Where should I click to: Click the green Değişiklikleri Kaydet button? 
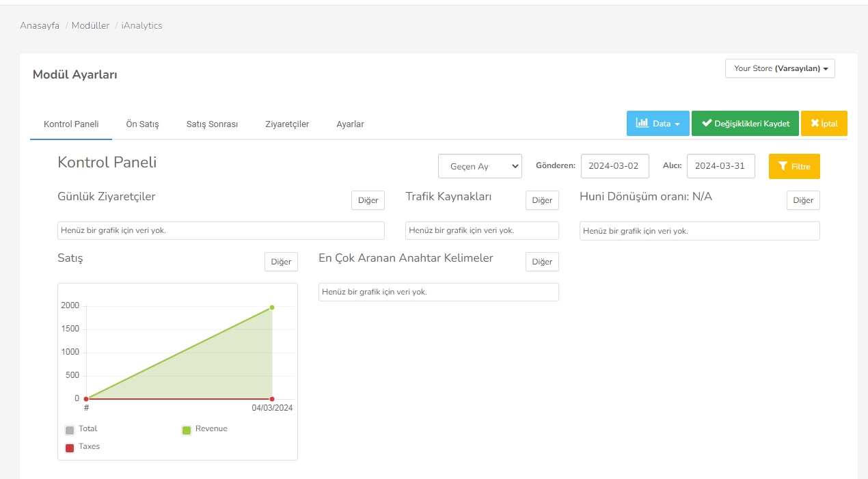pyautogui.click(x=745, y=124)
